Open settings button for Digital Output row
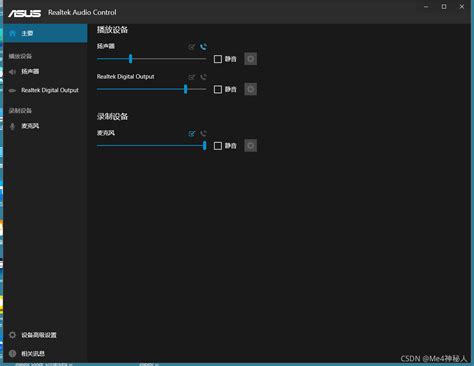The width and height of the screenshot is (474, 366). 251,89
